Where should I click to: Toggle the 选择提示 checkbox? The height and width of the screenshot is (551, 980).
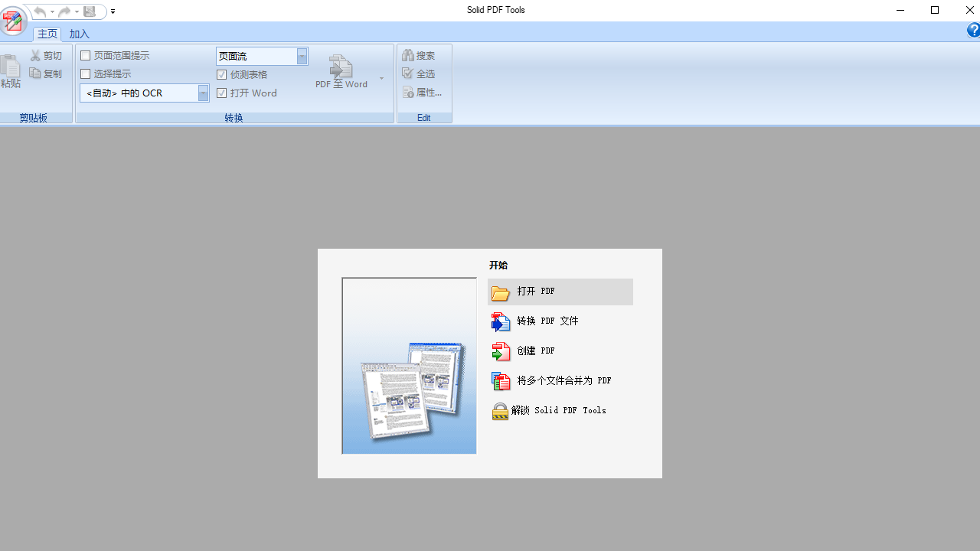(x=106, y=74)
